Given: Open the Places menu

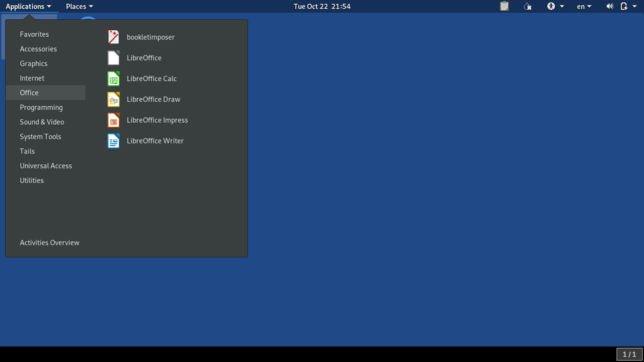Looking at the screenshot, I should [x=79, y=6].
